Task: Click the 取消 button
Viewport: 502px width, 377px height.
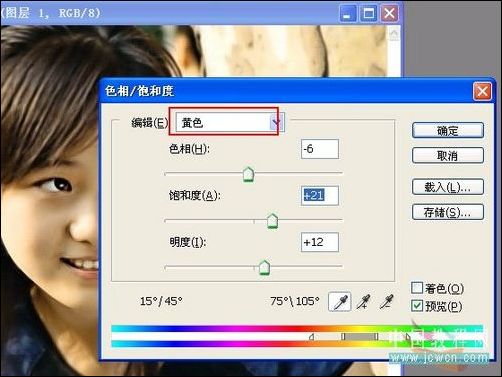Action: [x=448, y=155]
